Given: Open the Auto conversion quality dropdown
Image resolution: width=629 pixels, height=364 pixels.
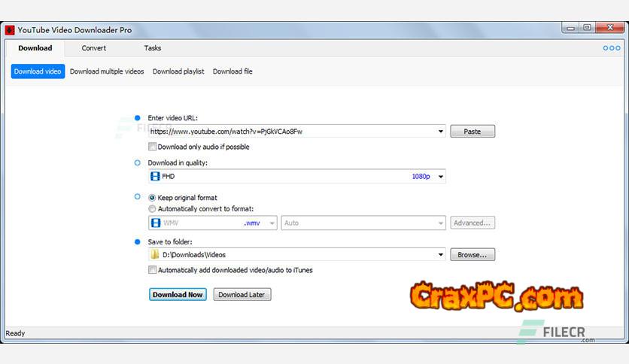Looking at the screenshot, I should coord(440,223).
